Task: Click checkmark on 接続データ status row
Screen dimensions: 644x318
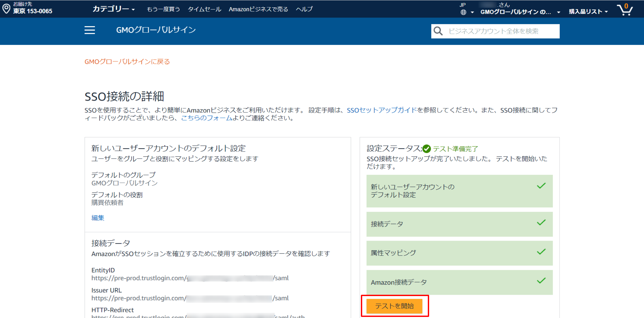Action: [541, 222]
